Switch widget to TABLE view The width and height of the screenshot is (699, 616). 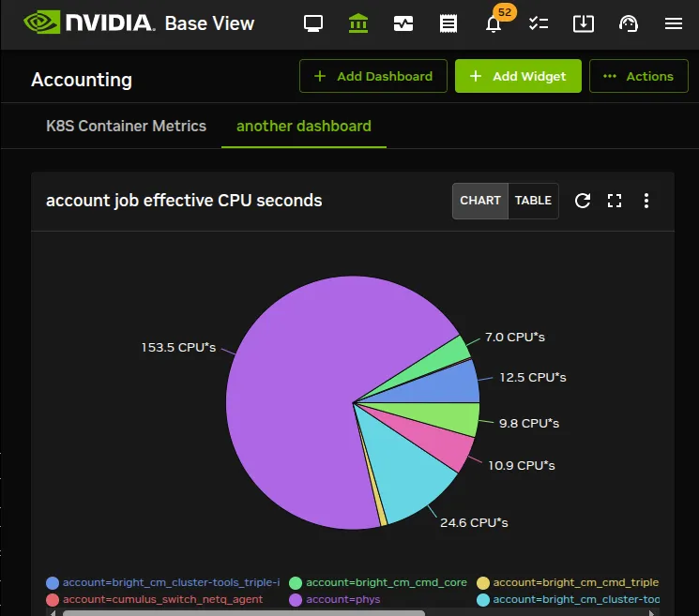pos(533,201)
